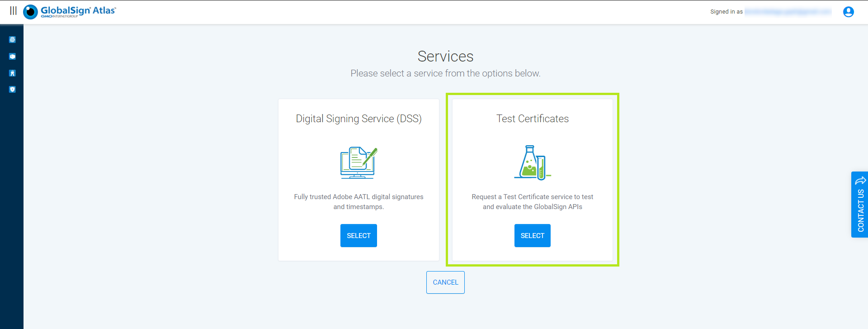Open the Contact Us side tab
The image size is (868, 329).
click(x=860, y=210)
